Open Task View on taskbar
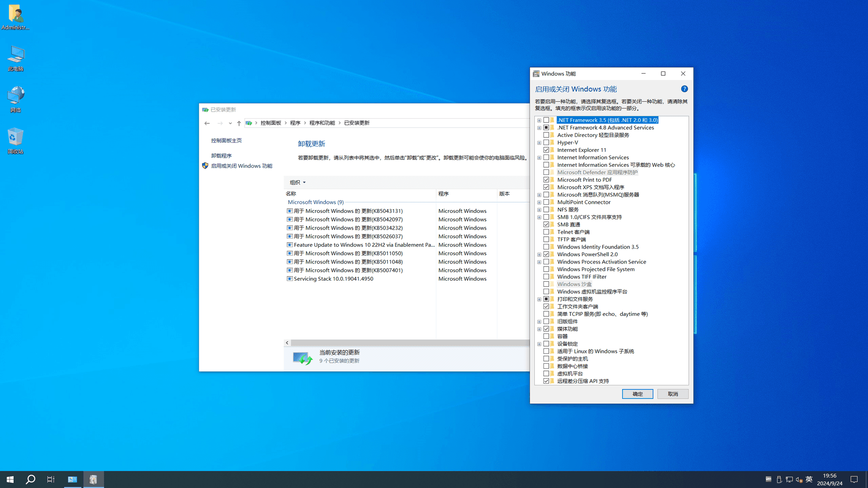 click(51, 479)
